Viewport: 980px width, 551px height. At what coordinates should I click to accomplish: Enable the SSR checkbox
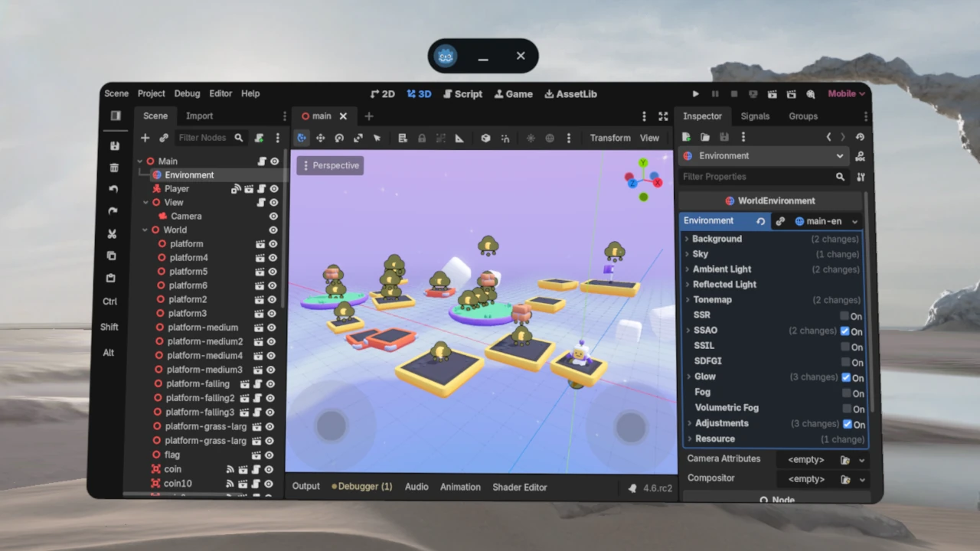844,316
